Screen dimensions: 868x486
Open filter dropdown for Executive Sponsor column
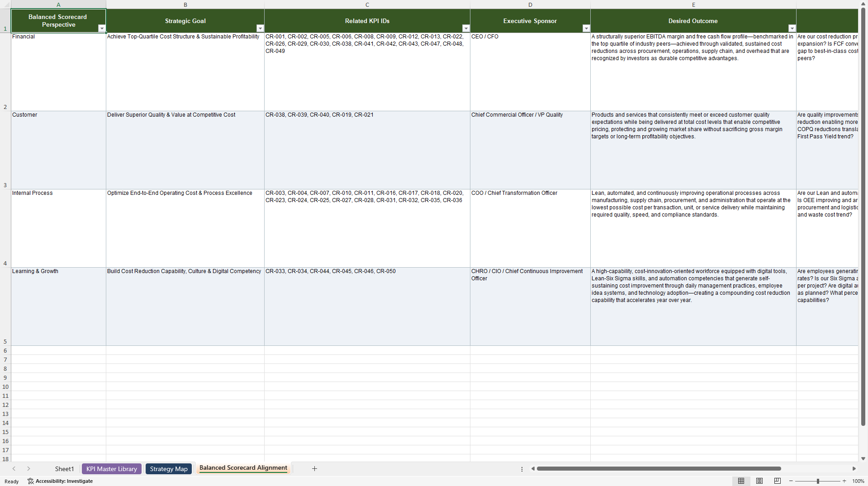[x=586, y=28]
